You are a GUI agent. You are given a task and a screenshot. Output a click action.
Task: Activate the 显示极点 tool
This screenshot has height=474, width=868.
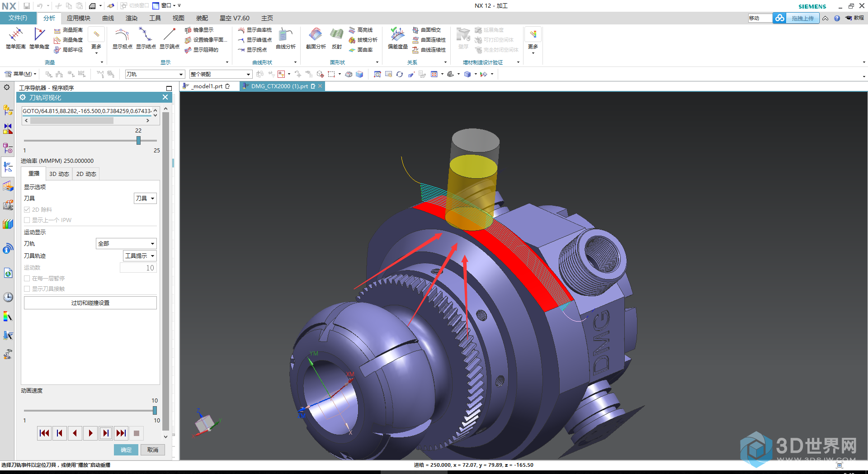(x=122, y=38)
